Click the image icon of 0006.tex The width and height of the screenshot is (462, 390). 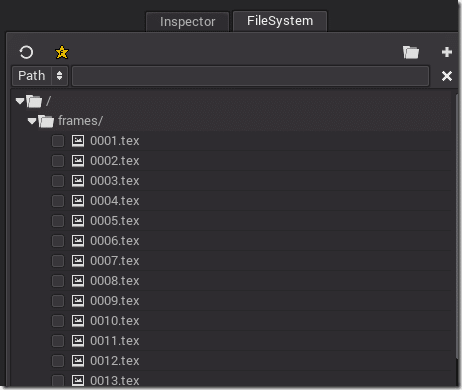(x=78, y=241)
